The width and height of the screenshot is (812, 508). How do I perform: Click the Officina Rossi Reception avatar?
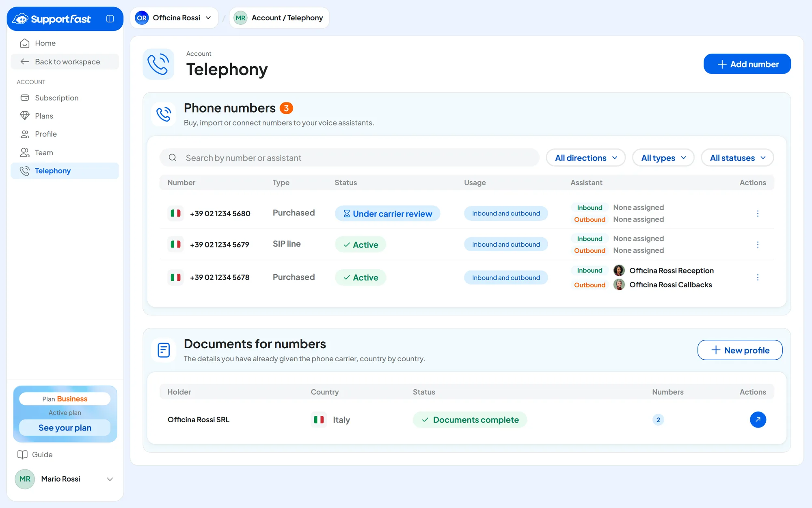coord(619,270)
